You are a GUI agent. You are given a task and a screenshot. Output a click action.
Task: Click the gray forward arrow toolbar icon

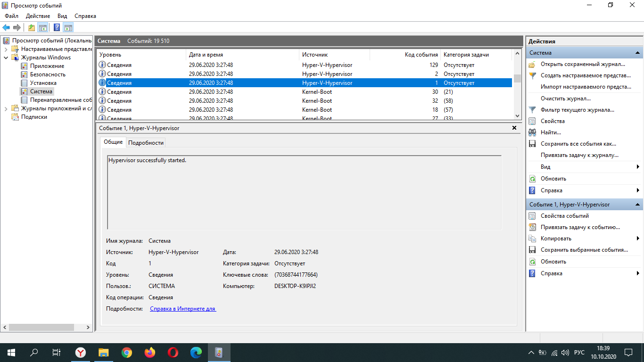click(x=17, y=27)
